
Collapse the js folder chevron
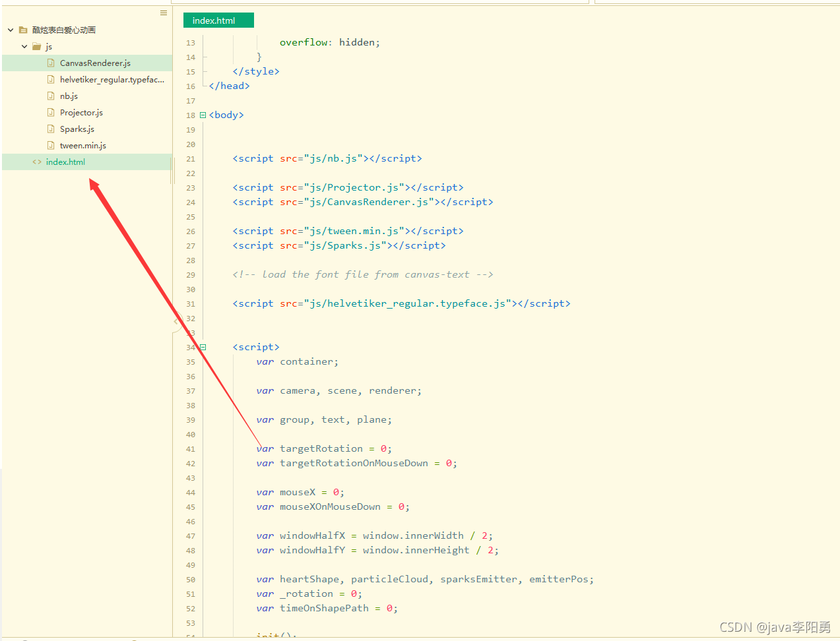(24, 47)
